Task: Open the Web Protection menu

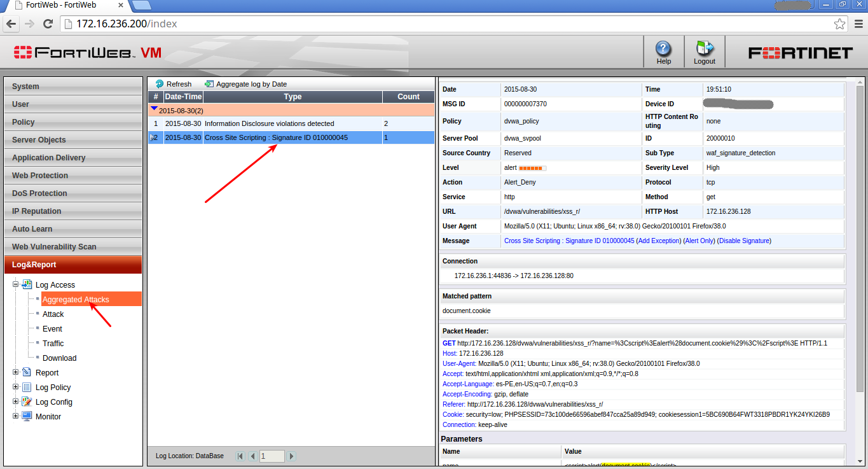Action: pos(72,176)
